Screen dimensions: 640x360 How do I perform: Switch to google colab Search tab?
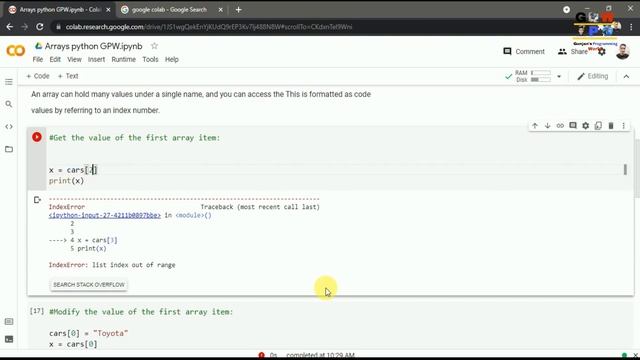(169, 9)
